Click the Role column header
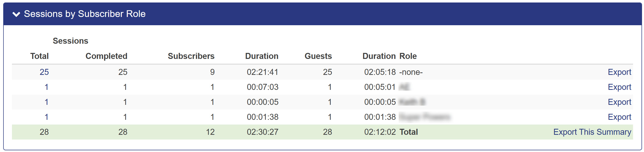The height and width of the screenshot is (152, 644). click(408, 56)
